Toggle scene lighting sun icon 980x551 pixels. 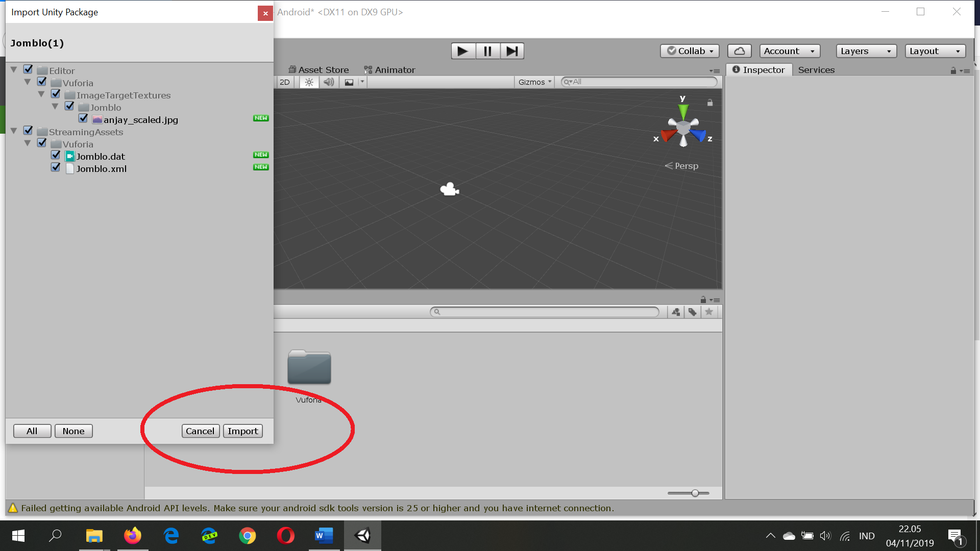pos(309,82)
